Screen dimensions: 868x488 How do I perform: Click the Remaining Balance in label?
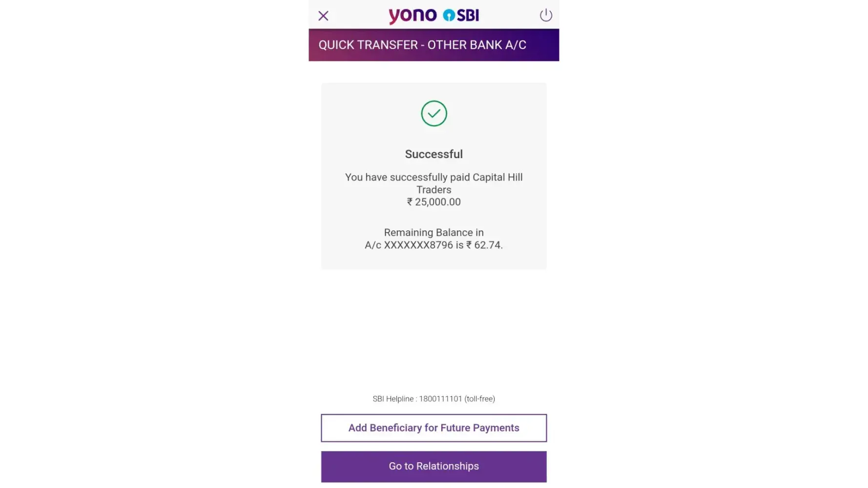click(x=434, y=233)
